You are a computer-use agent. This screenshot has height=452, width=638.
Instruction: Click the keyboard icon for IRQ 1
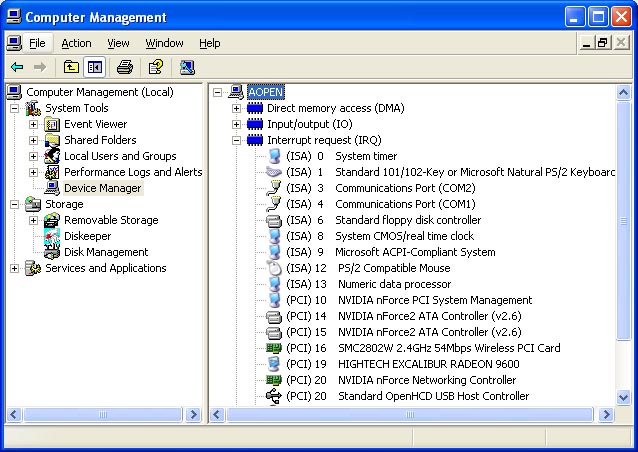pos(274,172)
